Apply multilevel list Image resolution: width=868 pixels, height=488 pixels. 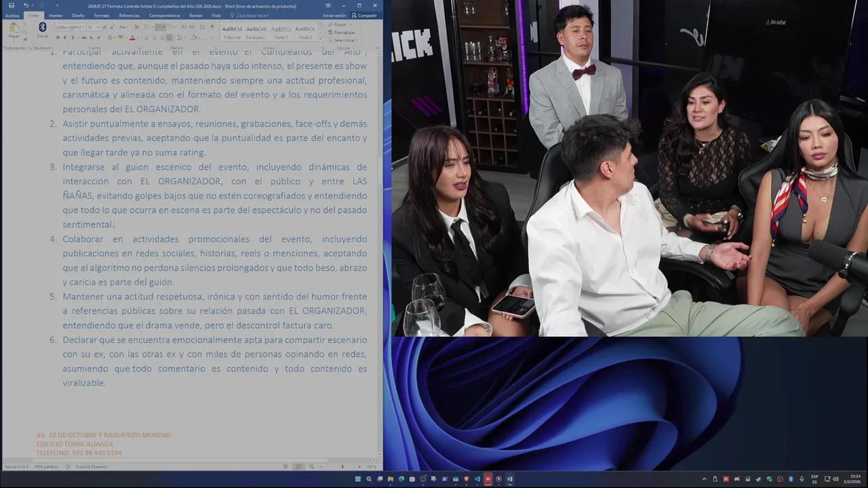[x=172, y=27]
